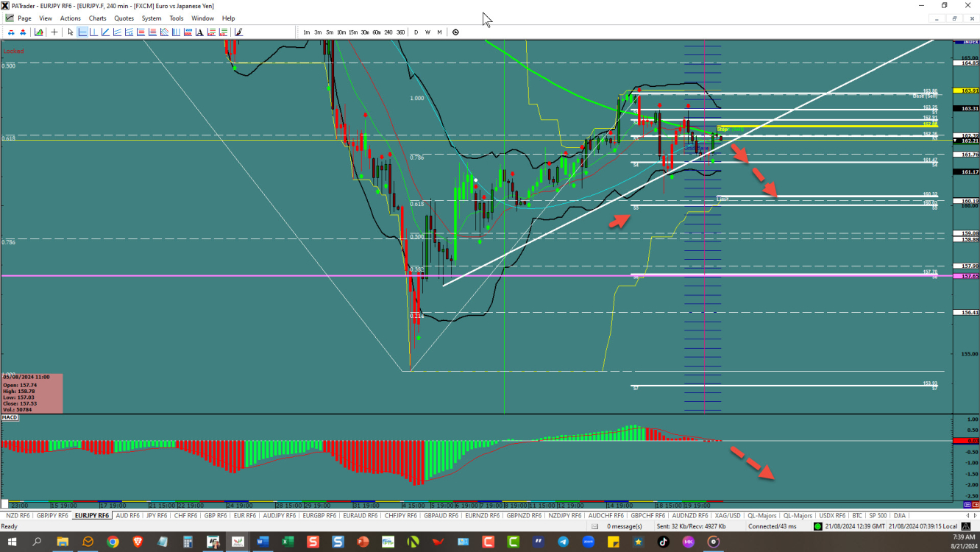This screenshot has height=552, width=980.
Task: Switch chart to 30m timeframe
Action: pos(365,32)
